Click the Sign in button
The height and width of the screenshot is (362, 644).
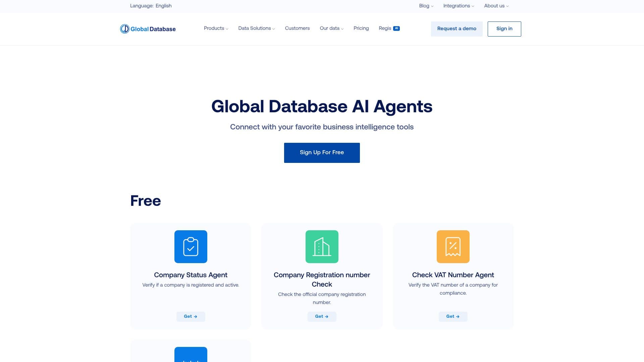(x=504, y=29)
